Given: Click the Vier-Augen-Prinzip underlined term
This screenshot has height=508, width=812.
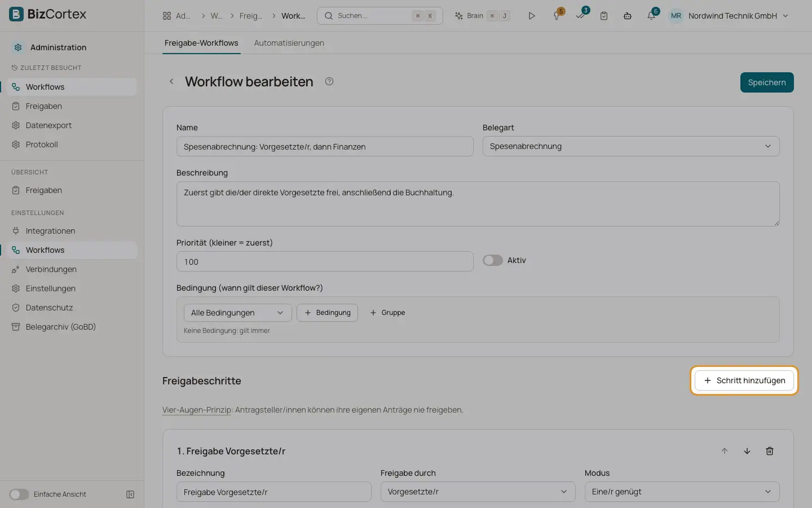Looking at the screenshot, I should pyautogui.click(x=197, y=410).
